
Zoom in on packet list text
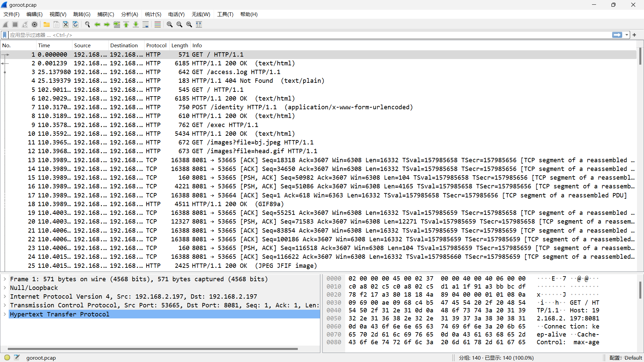169,24
